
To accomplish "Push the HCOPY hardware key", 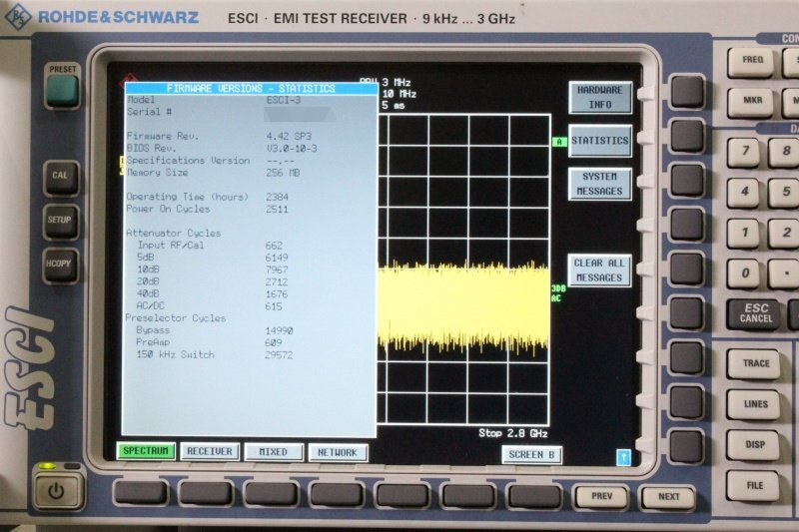I will pyautogui.click(x=60, y=266).
